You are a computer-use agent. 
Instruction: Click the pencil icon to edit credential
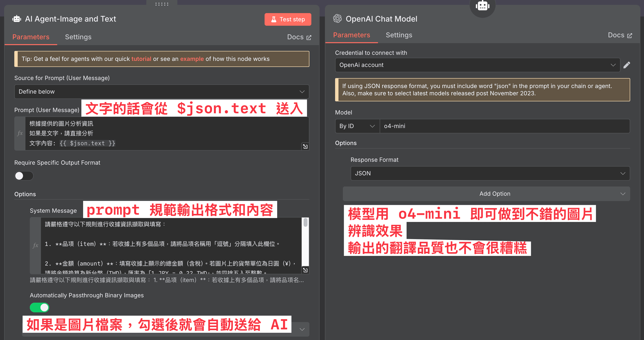click(627, 65)
